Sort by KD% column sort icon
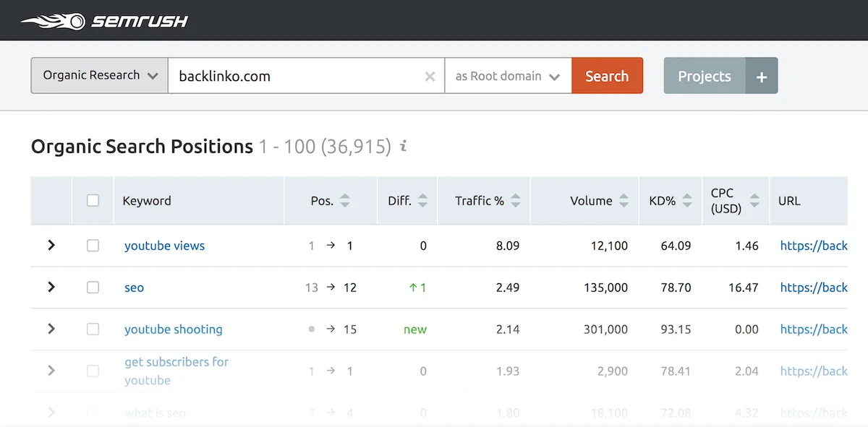868x427 pixels. (687, 200)
